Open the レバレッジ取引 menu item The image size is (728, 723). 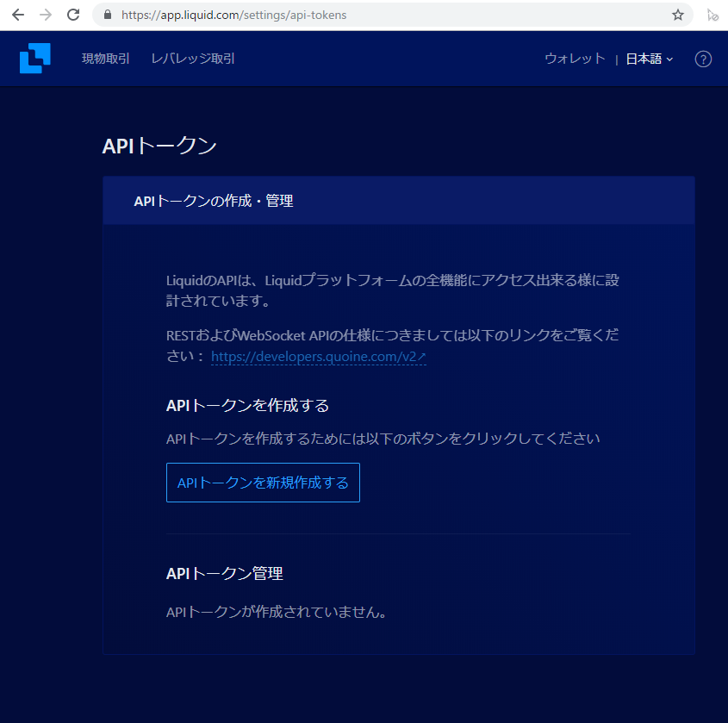click(193, 59)
